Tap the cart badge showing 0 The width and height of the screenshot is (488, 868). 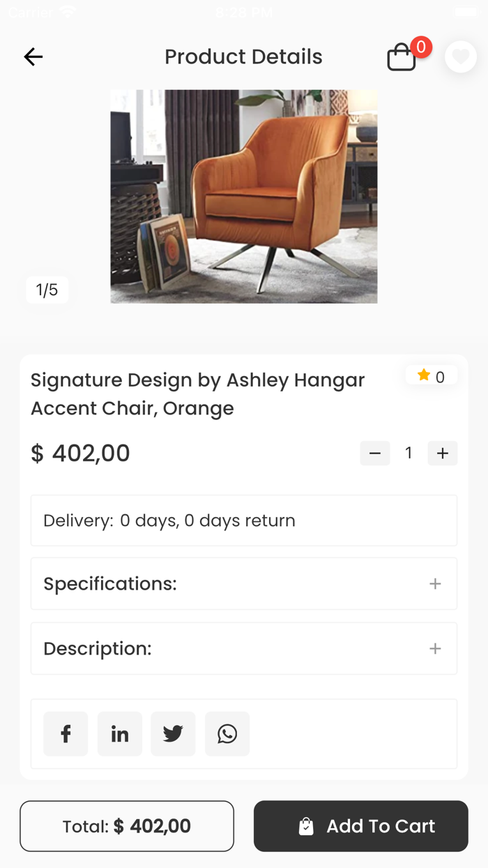(420, 47)
